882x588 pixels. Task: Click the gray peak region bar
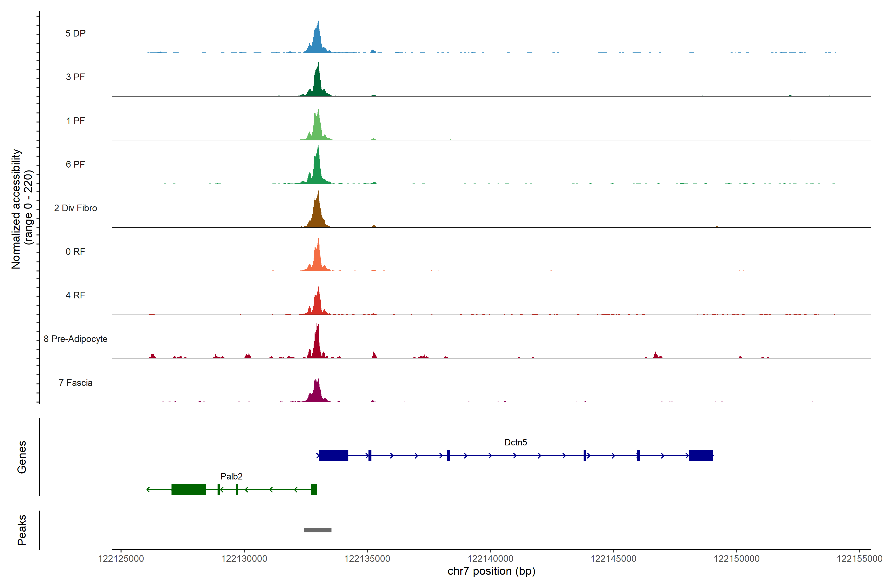[317, 530]
